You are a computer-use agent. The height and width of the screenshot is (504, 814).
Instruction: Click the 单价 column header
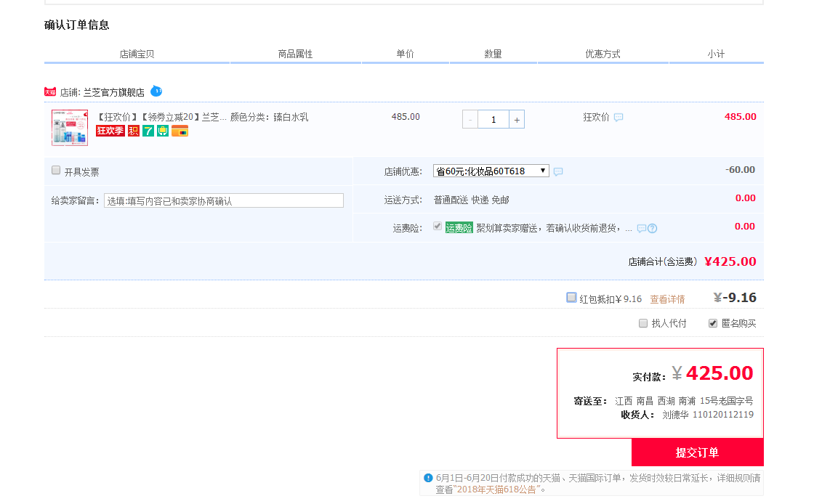click(x=405, y=54)
